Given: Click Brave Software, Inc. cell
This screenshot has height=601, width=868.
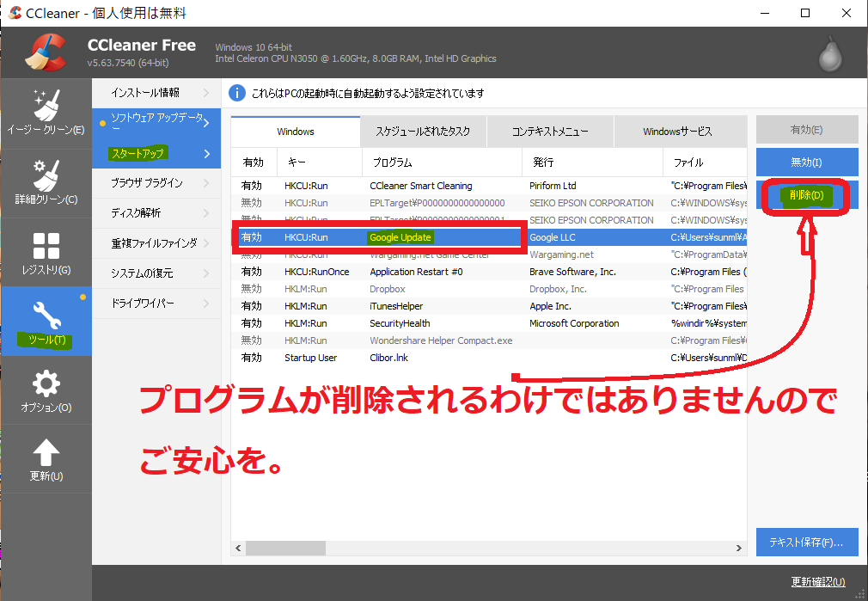Looking at the screenshot, I should point(572,272).
